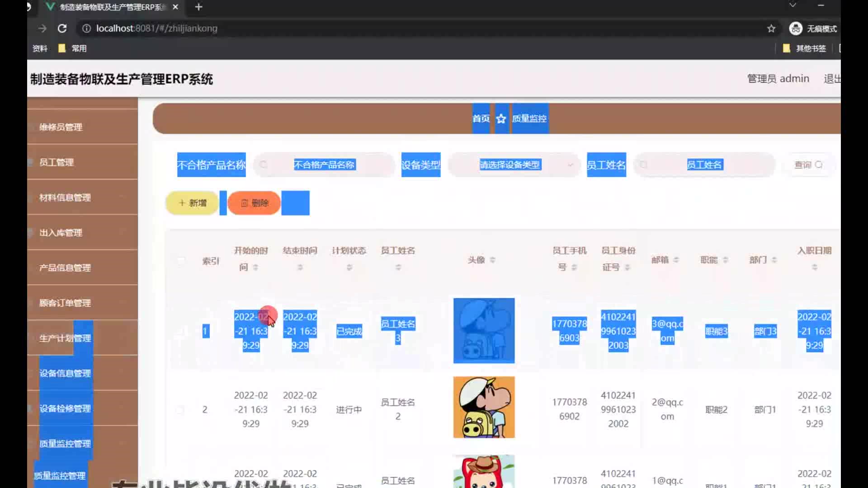Sort by 头像 column
Screen dimensions: 868x488
pyautogui.click(x=493, y=260)
